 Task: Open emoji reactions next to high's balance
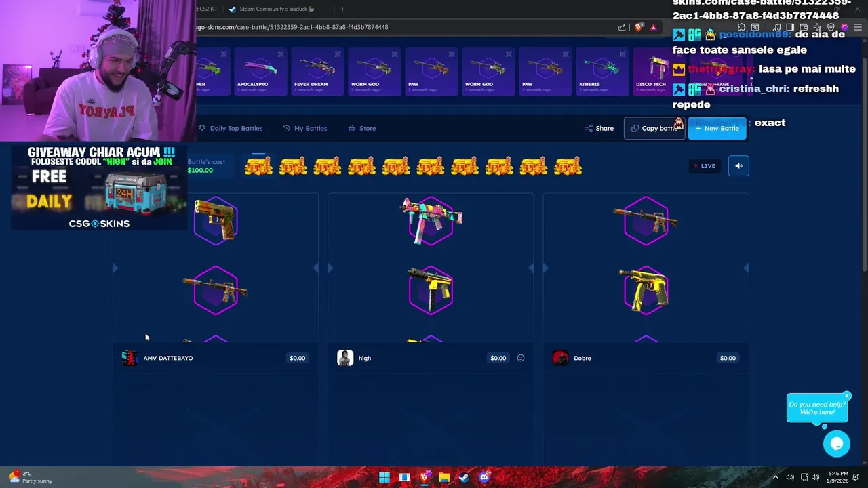(x=521, y=358)
